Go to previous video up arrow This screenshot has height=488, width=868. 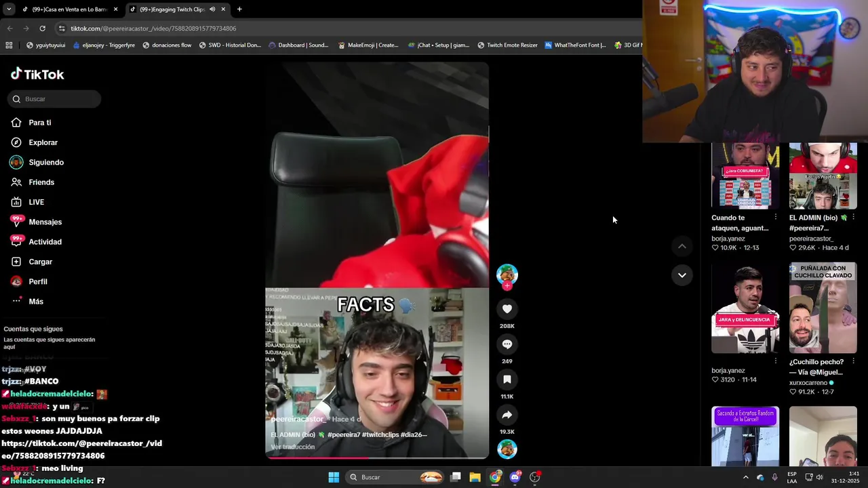tap(682, 247)
